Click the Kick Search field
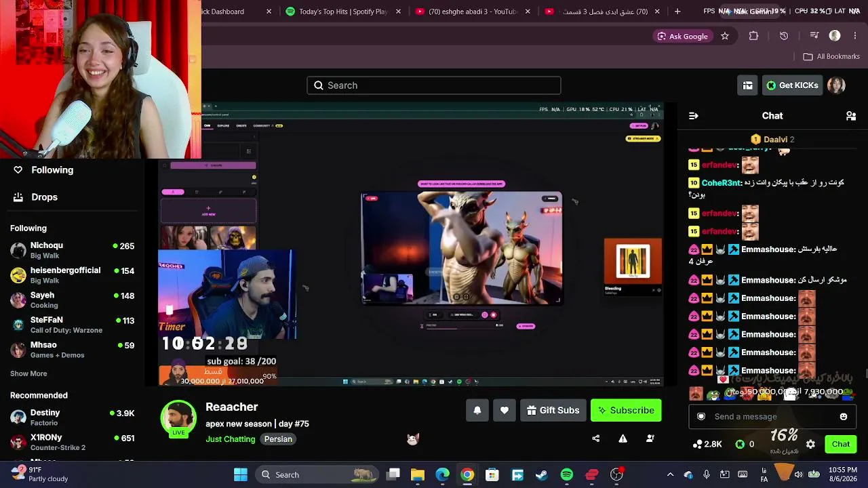Viewport: 868px width, 488px height. click(x=434, y=85)
